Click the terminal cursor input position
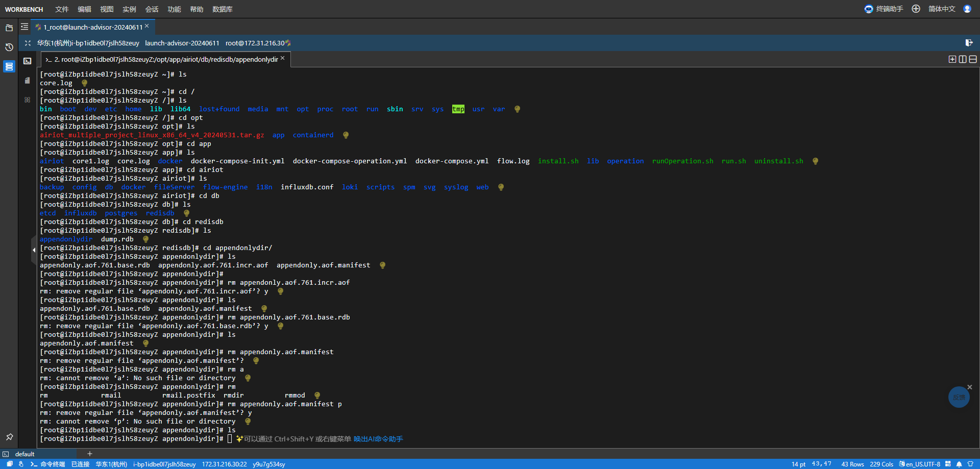 click(x=230, y=439)
